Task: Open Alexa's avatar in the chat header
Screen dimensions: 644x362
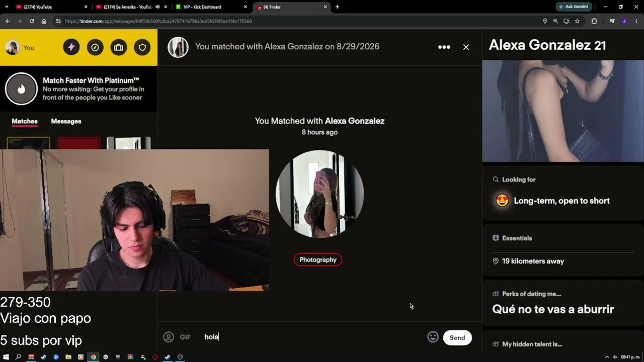Action: [x=178, y=47]
